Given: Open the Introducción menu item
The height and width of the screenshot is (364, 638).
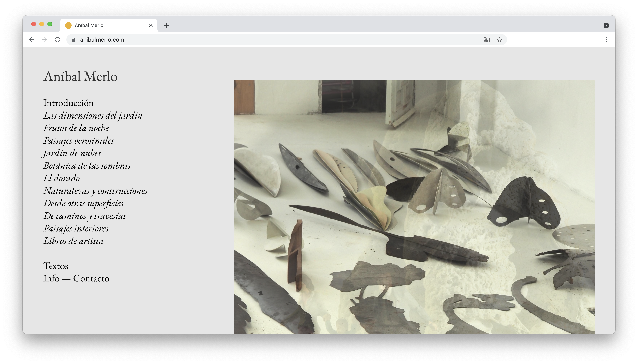Looking at the screenshot, I should tap(69, 103).
